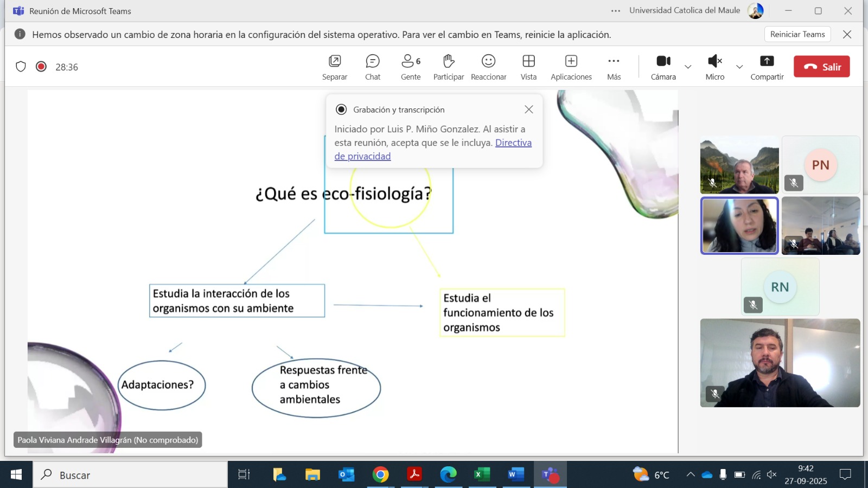This screenshot has height=488, width=868.
Task: Leave meeting with Salir button
Action: pos(821,67)
